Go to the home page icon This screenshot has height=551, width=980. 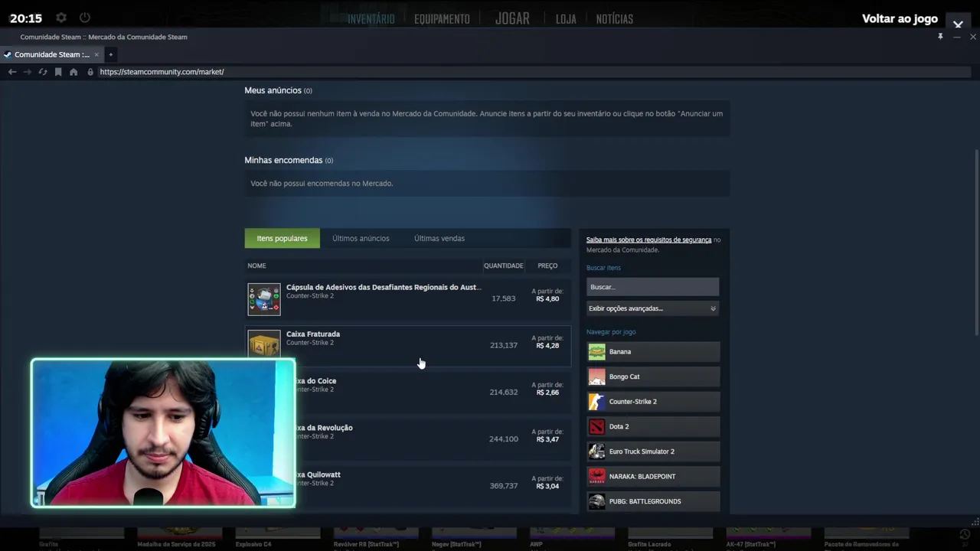tap(73, 72)
